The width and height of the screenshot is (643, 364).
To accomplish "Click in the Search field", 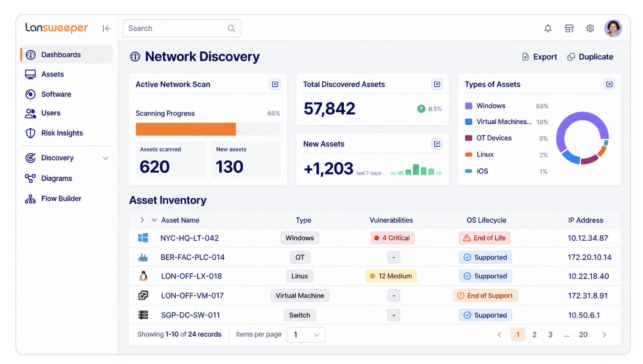I will [182, 28].
